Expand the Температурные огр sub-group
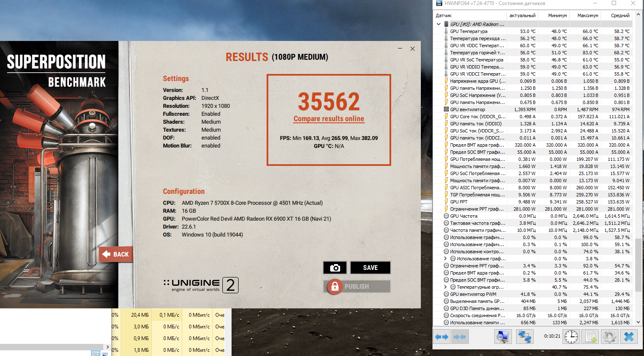This screenshot has height=356, width=644. click(445, 287)
